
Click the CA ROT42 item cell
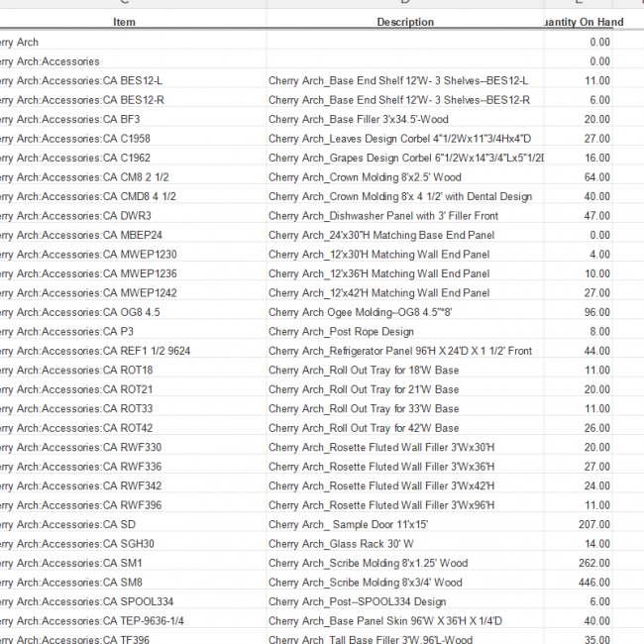(133, 428)
